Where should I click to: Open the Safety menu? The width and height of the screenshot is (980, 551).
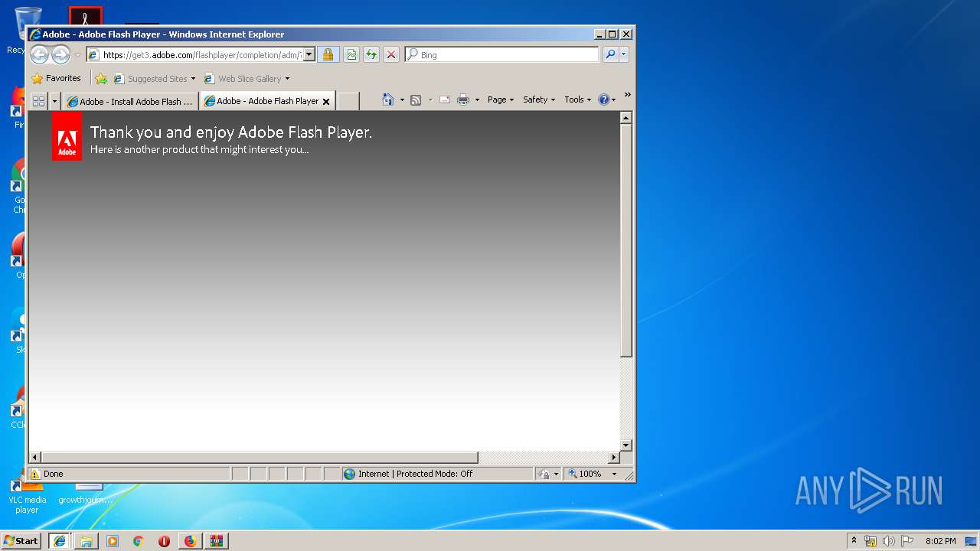(539, 99)
